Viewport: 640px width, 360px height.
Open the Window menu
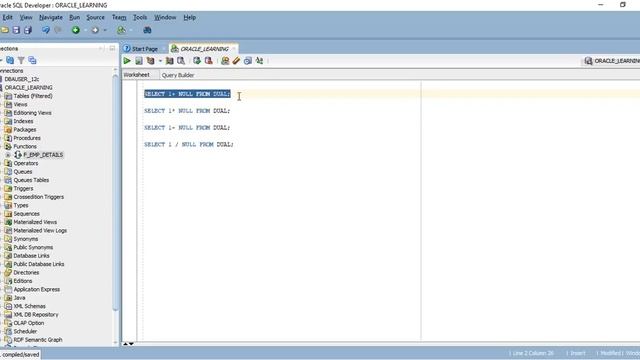point(165,17)
